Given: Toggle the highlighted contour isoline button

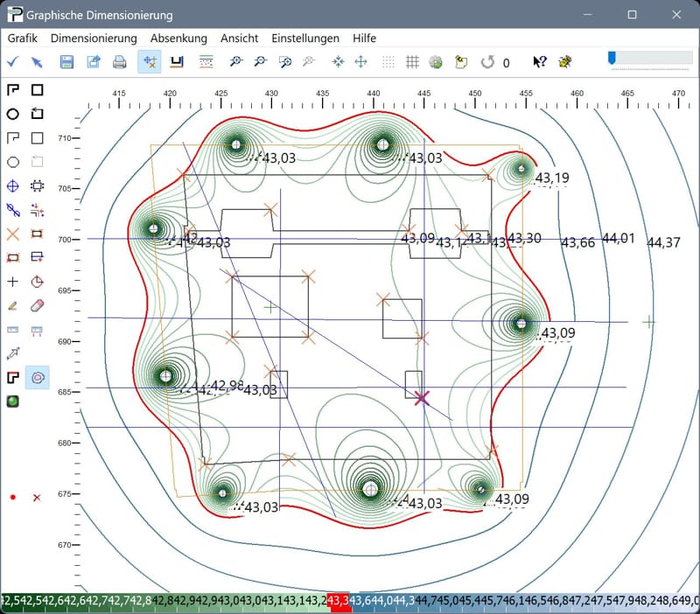Looking at the screenshot, I should pyautogui.click(x=38, y=378).
